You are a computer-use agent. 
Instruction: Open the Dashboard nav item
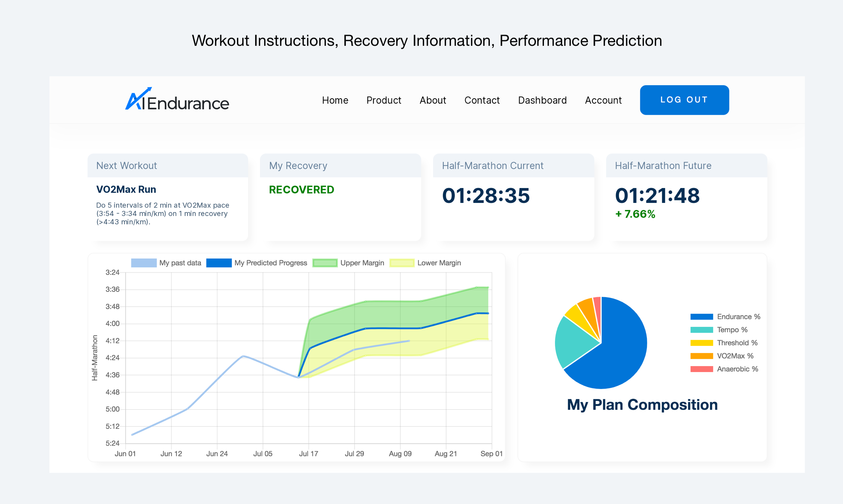pos(542,100)
